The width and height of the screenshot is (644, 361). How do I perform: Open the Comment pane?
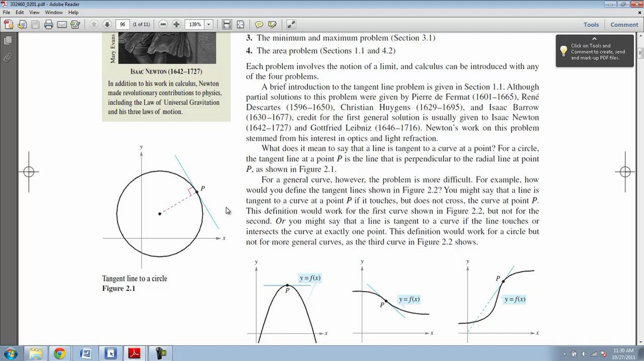pyautogui.click(x=624, y=25)
